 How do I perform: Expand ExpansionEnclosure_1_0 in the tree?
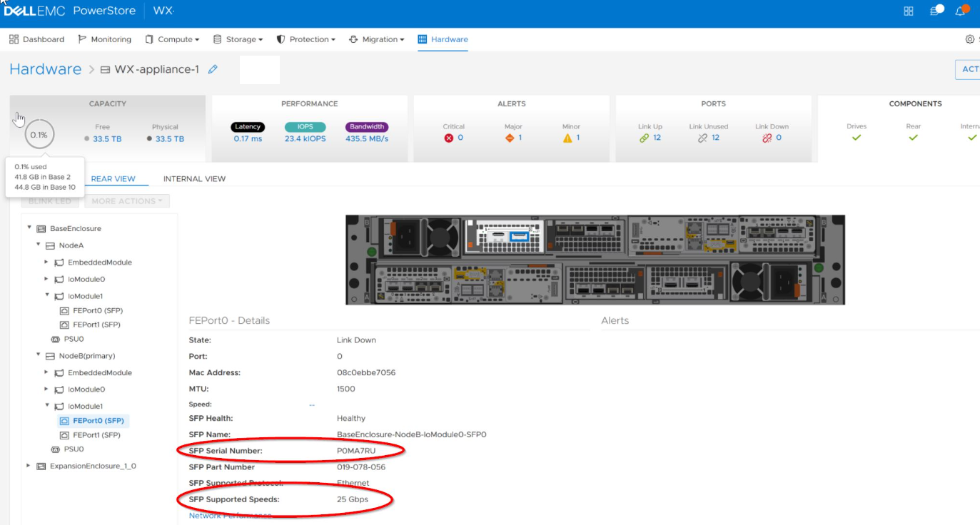click(28, 465)
